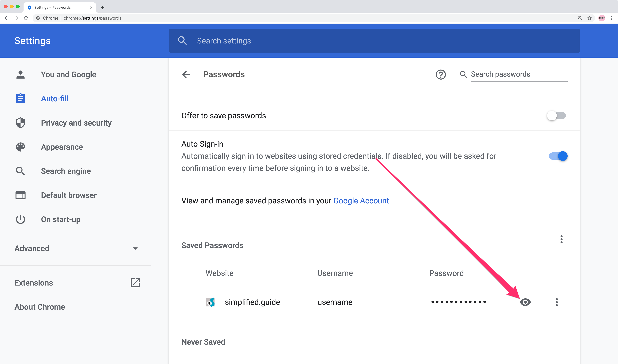618x364 pixels.
Task: Click the address bar URL
Action: coord(92,18)
